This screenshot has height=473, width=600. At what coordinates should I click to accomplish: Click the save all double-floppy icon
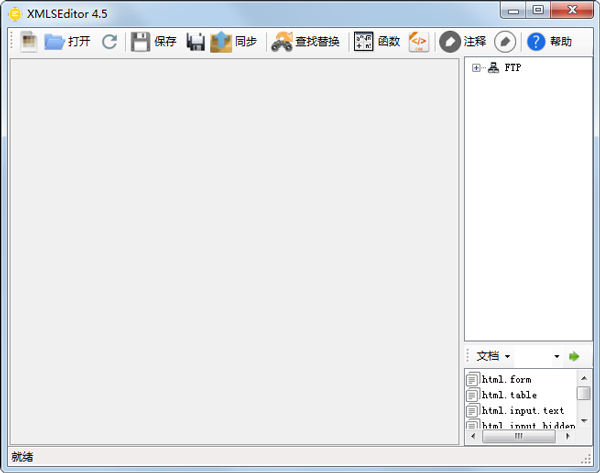coord(196,42)
